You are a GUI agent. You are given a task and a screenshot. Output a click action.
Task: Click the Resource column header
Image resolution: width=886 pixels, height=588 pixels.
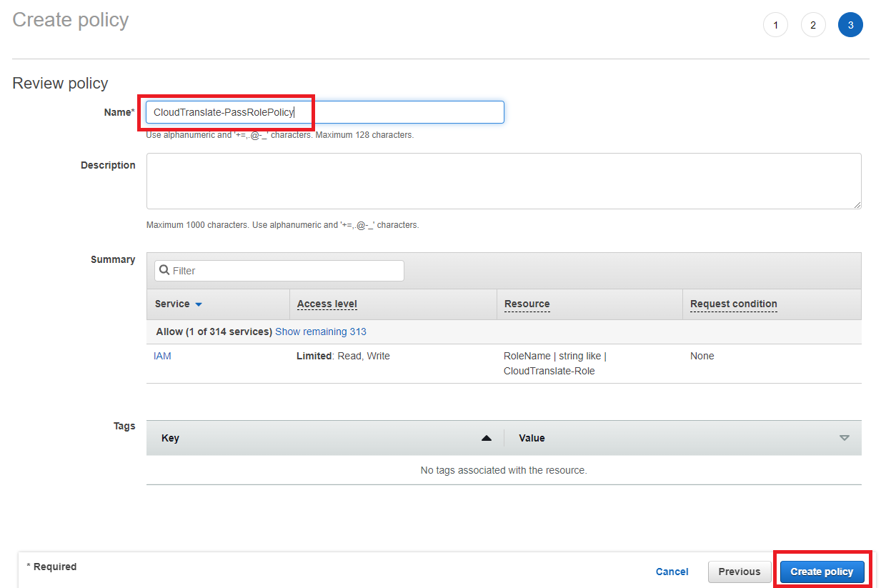527,304
